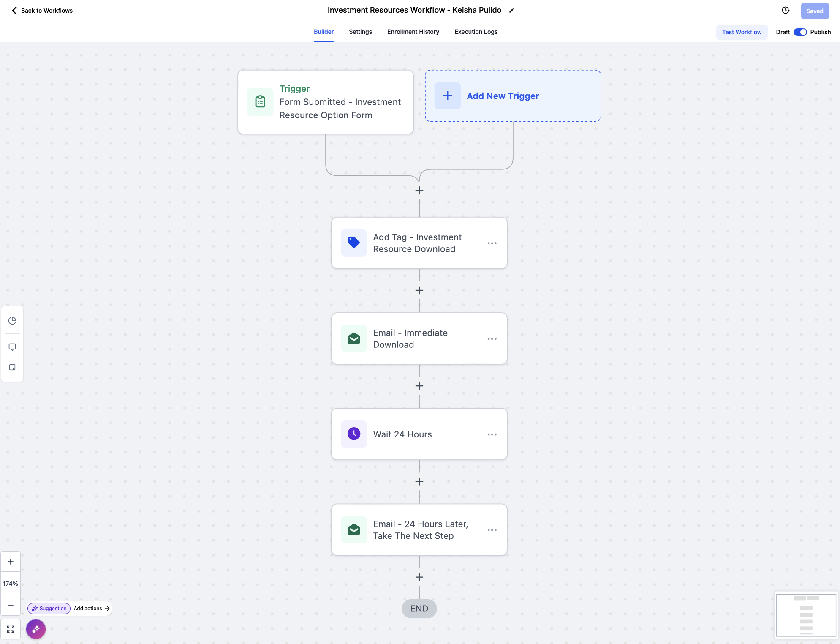
Task: Click the Test Workflow button
Action: click(742, 32)
